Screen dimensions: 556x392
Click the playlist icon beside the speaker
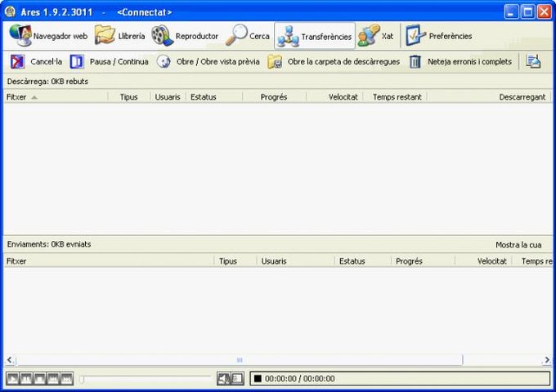[237, 379]
